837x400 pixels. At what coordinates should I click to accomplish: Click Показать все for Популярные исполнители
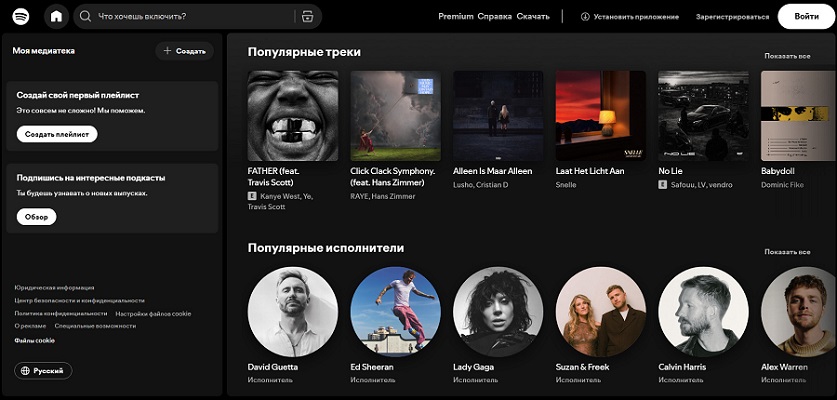click(x=787, y=252)
